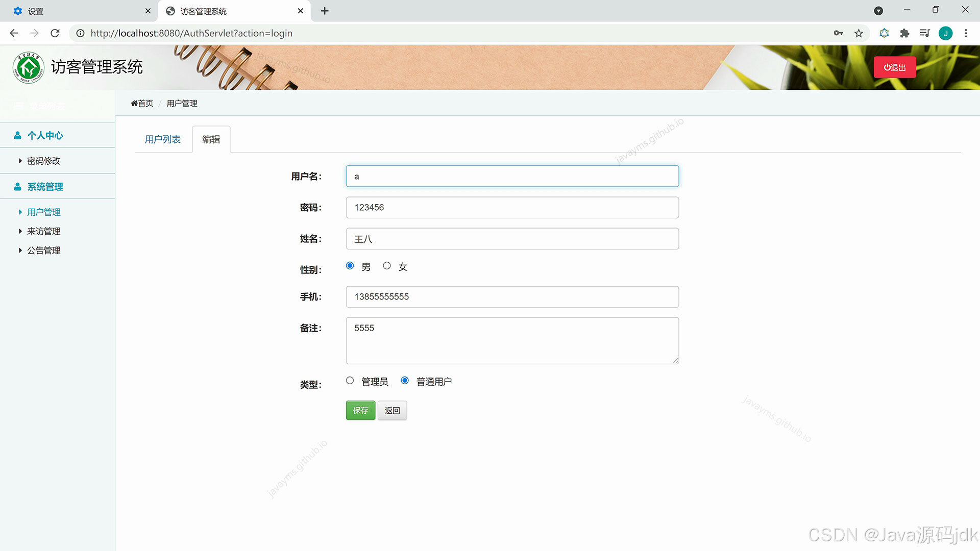Screen dimensions: 980x551
Task: Click the 备注 textarea
Action: pyautogui.click(x=512, y=340)
